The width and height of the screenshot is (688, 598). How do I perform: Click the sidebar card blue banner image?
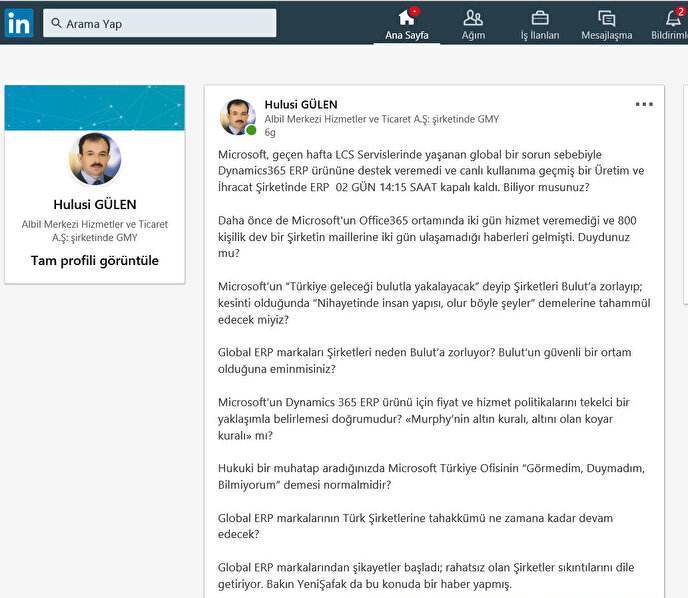point(95,108)
